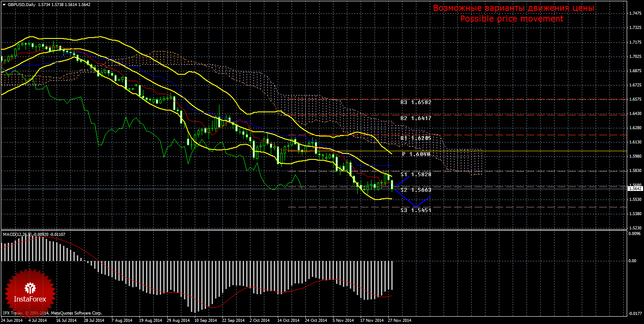This screenshot has height=324, width=644.
Task: Click the current price tag 1.5642
Action: click(635, 188)
